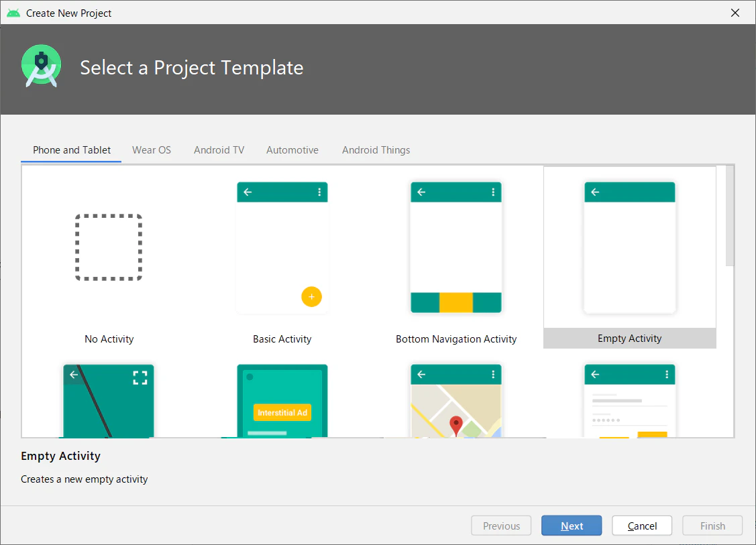Viewport: 756px width, 545px height.
Task: Click the template list vertical scrollbar
Action: tap(730, 215)
